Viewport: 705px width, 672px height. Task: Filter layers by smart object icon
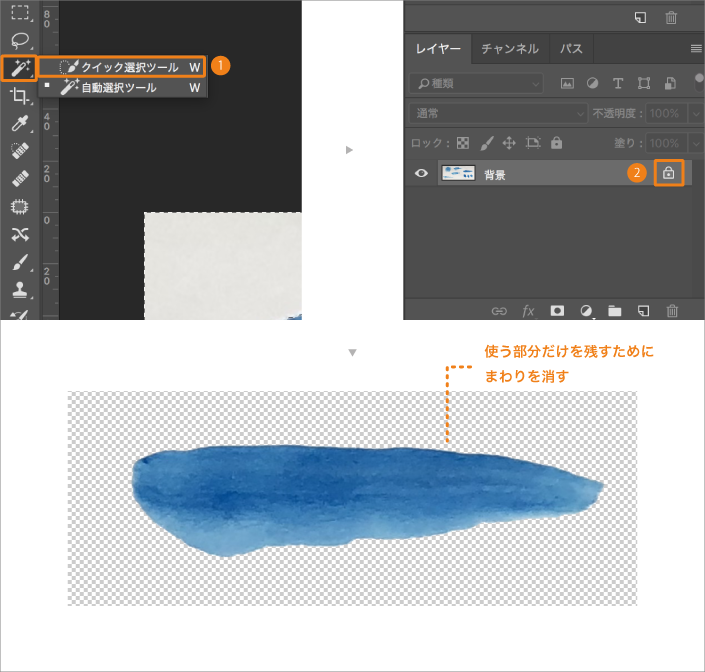pyautogui.click(x=670, y=84)
